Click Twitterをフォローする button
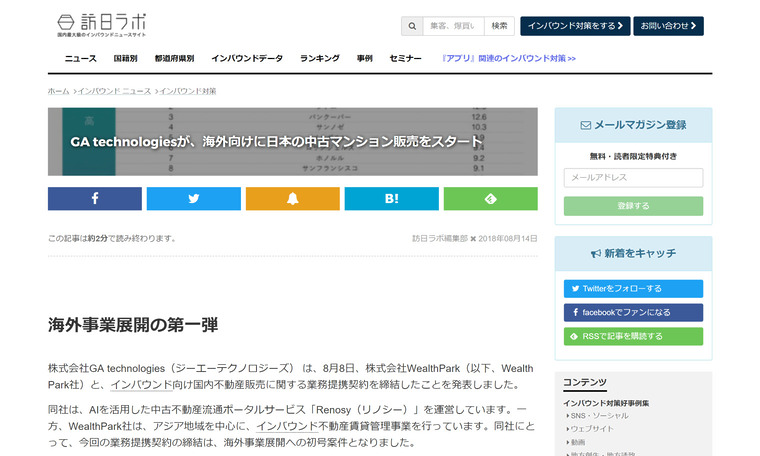Image resolution: width=760 pixels, height=456 pixels. click(x=633, y=288)
